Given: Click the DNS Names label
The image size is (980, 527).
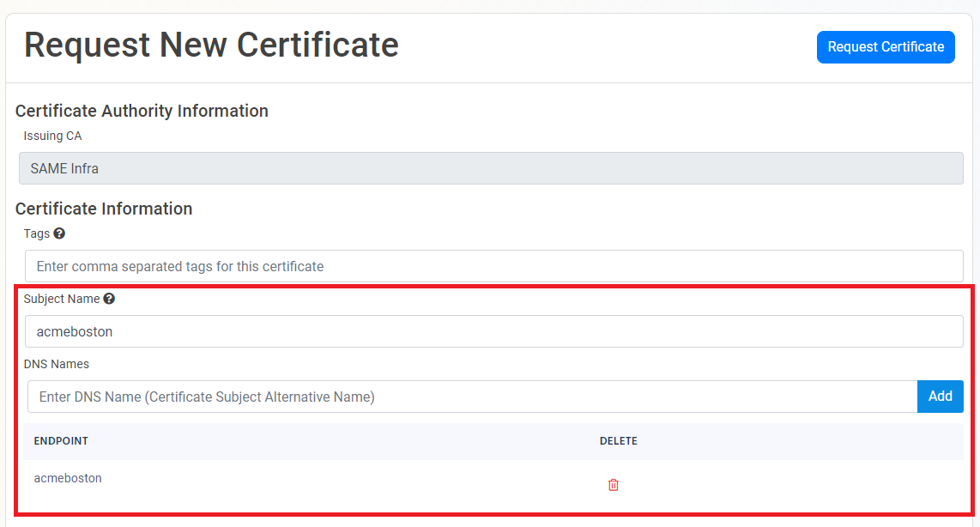Looking at the screenshot, I should (x=57, y=364).
